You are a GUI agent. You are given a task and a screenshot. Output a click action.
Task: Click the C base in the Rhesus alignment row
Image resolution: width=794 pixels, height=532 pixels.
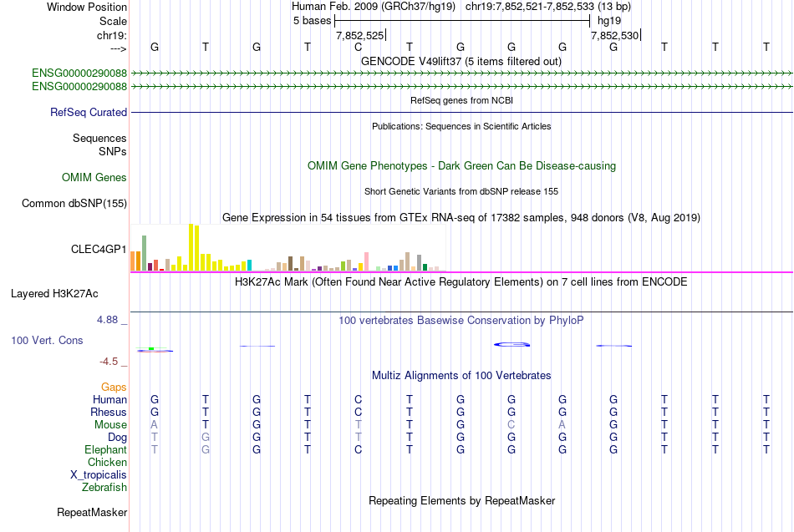pos(358,412)
